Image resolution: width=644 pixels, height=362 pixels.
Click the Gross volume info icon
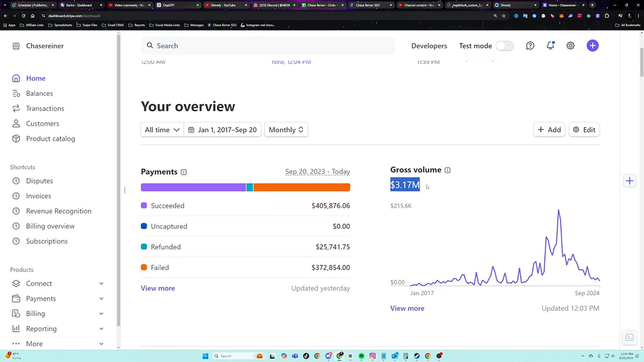[447, 170]
